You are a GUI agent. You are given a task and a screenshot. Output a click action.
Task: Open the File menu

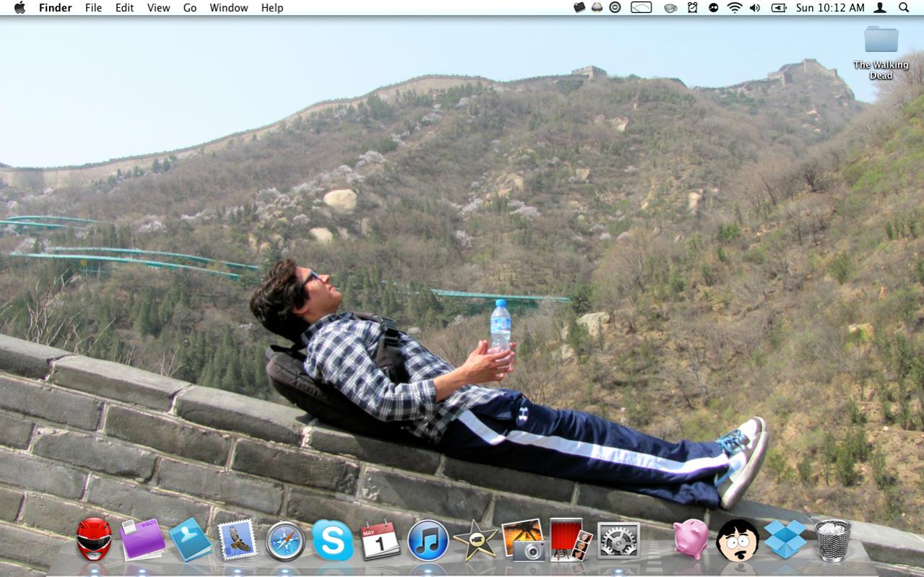[x=93, y=7]
